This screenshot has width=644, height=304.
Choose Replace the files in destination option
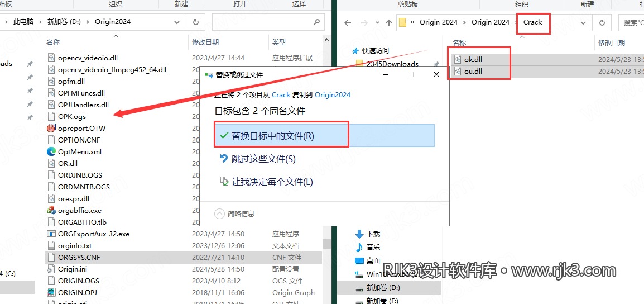point(324,136)
